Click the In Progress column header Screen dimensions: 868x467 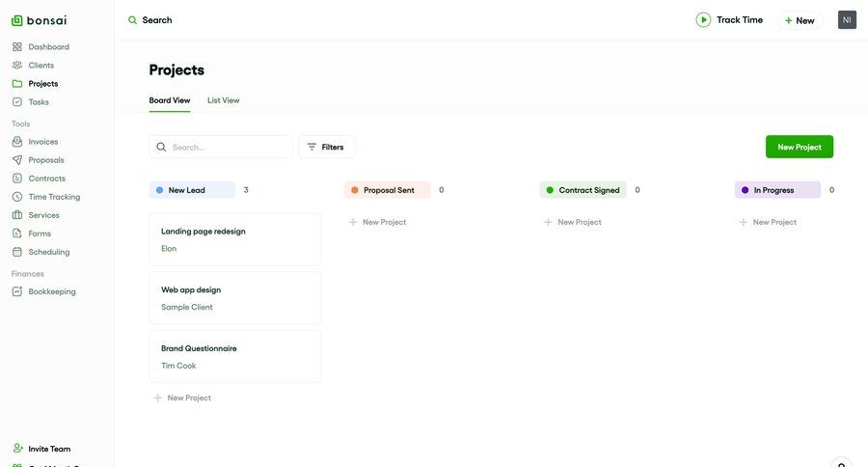click(x=777, y=190)
